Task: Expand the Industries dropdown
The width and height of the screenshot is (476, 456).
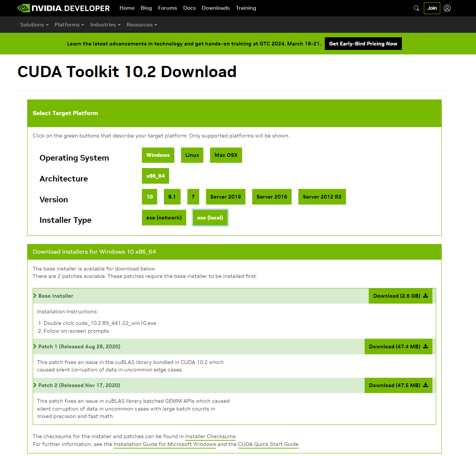Action: click(x=105, y=25)
